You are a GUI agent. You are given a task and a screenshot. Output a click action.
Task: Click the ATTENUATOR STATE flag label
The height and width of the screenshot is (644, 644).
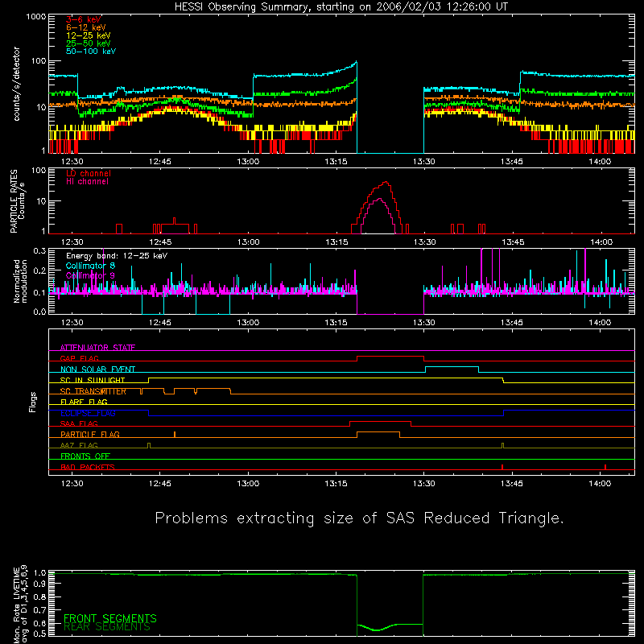pos(97,348)
